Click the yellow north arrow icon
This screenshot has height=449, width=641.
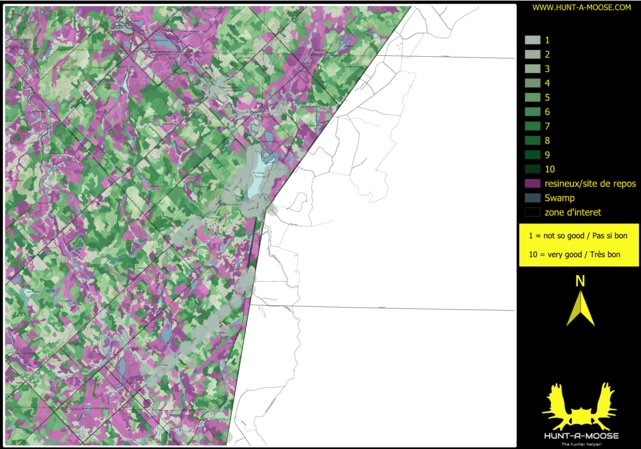[x=580, y=301]
